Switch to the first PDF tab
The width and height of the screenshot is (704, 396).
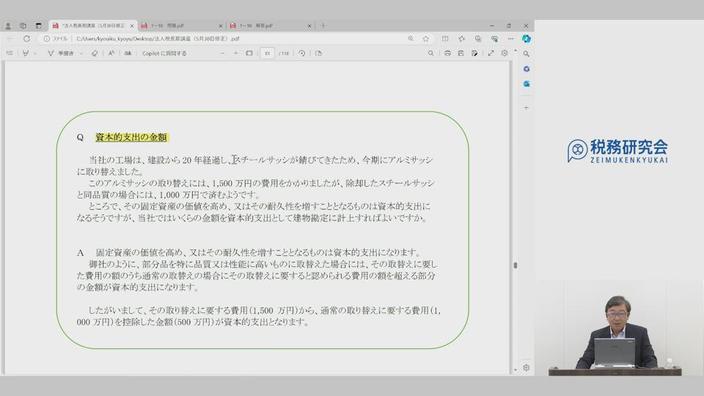tap(92, 26)
